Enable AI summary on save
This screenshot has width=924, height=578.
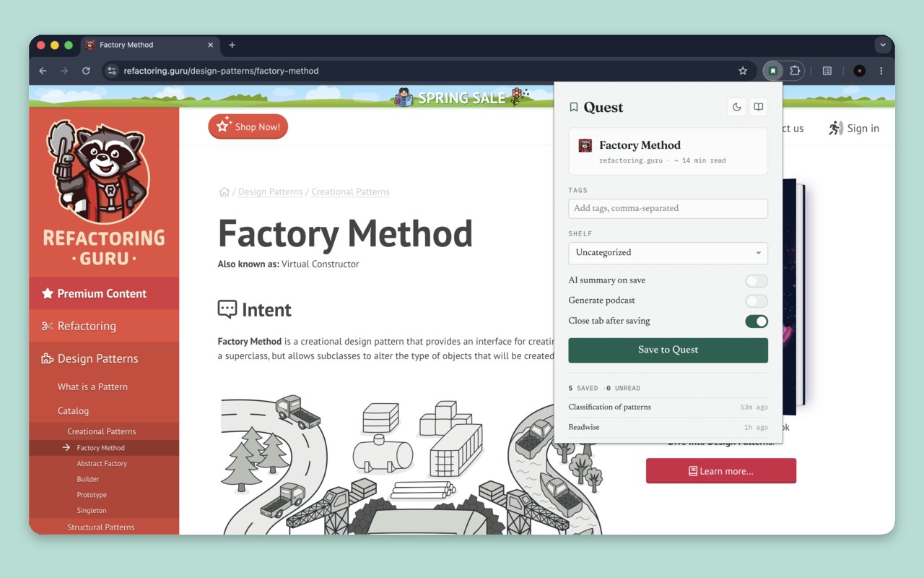click(757, 280)
